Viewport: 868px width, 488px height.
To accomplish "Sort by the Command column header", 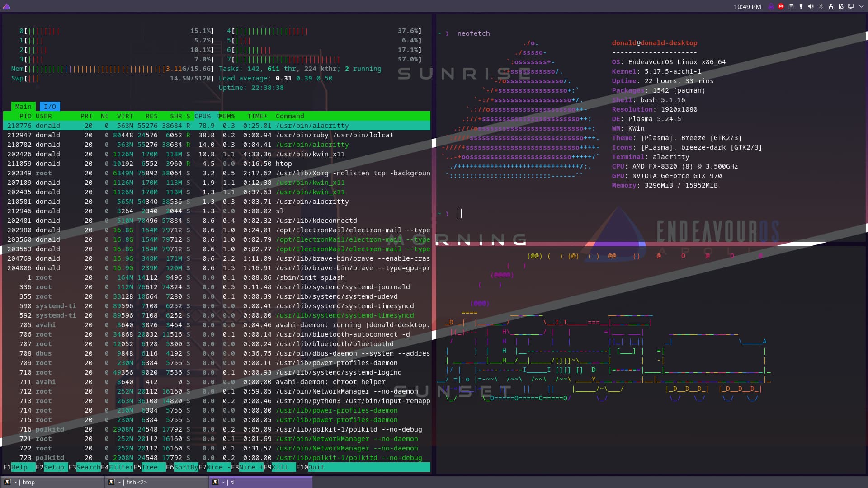I will coord(290,116).
